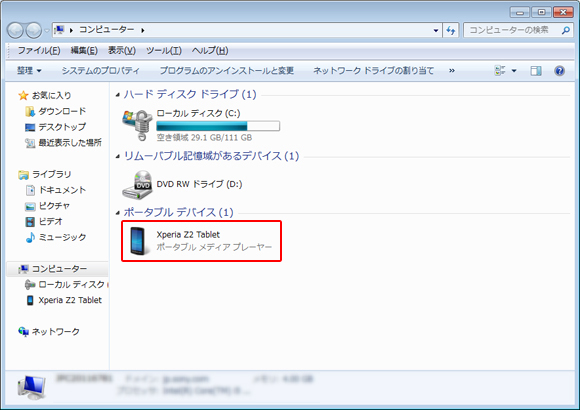Viewport: 580px width, 410px height.
Task: Toggle the preview pane icon
Action: pyautogui.click(x=536, y=71)
